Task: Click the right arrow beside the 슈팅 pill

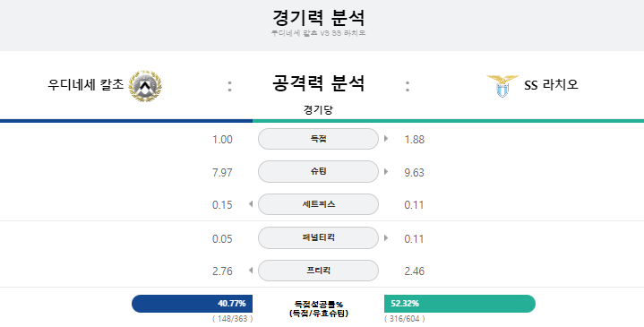Action: point(386,172)
